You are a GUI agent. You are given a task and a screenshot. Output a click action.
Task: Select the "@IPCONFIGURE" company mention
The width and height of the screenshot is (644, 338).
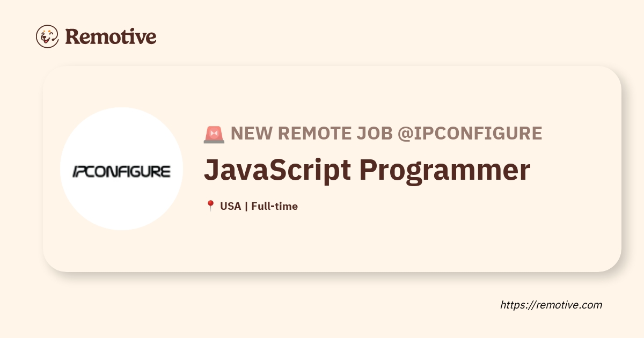pyautogui.click(x=470, y=134)
